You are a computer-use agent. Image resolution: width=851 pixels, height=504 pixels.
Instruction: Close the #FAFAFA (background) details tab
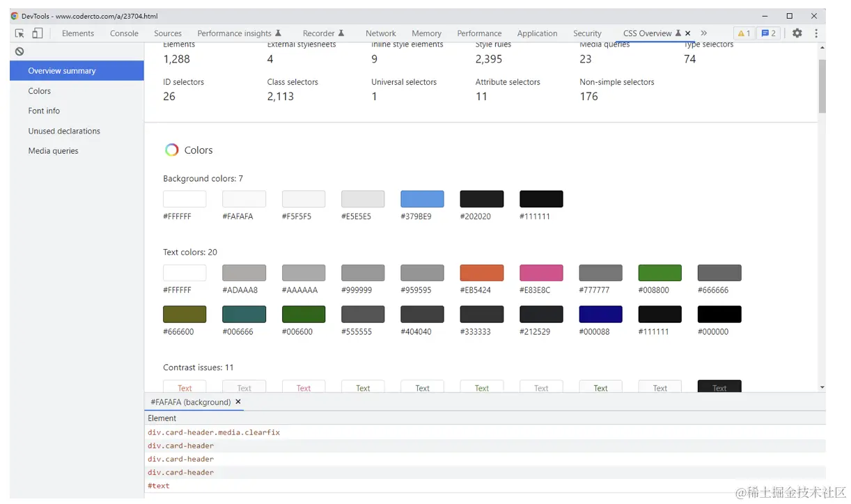238,402
